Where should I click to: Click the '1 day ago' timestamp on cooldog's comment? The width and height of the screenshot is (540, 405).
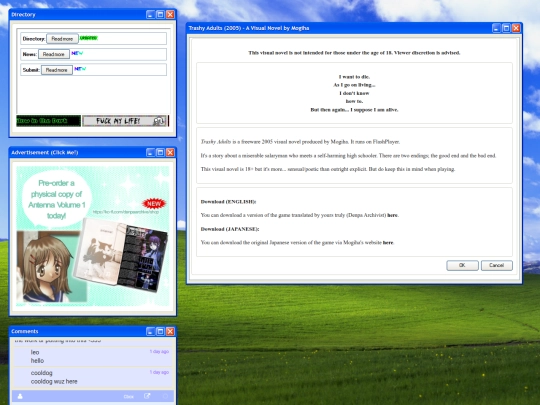[159, 372]
